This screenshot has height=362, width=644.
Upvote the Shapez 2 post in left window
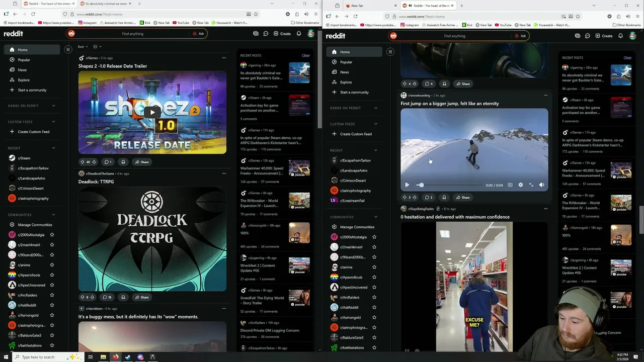[83, 162]
